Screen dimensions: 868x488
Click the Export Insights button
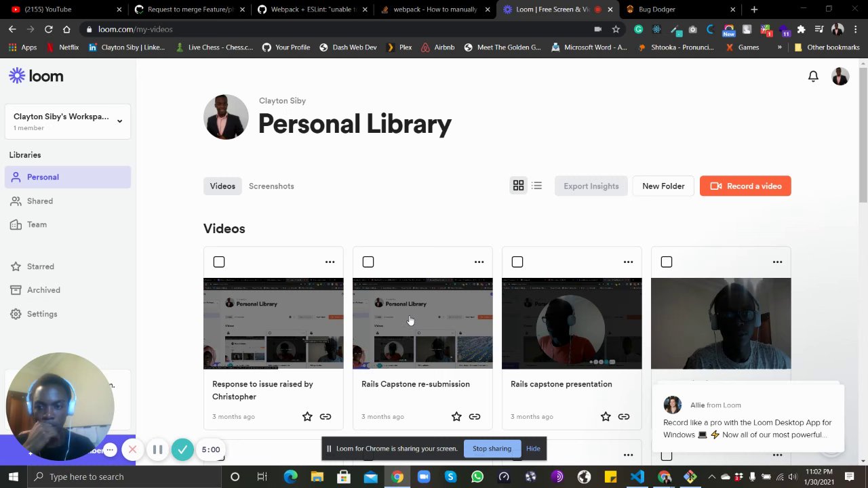(x=591, y=186)
